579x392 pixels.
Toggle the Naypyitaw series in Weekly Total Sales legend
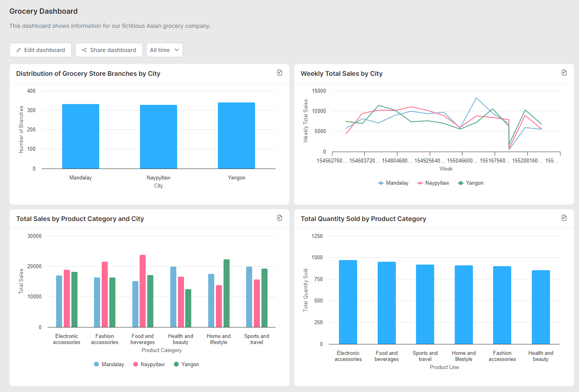tap(433, 183)
